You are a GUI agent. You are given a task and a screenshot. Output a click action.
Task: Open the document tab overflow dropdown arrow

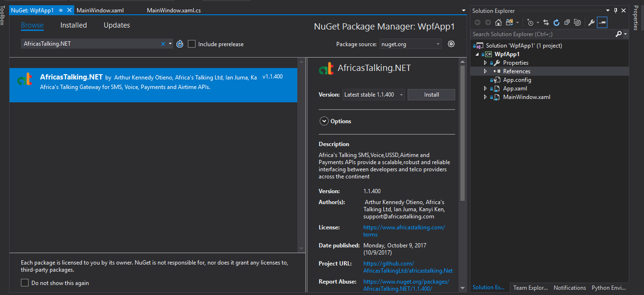click(x=464, y=10)
